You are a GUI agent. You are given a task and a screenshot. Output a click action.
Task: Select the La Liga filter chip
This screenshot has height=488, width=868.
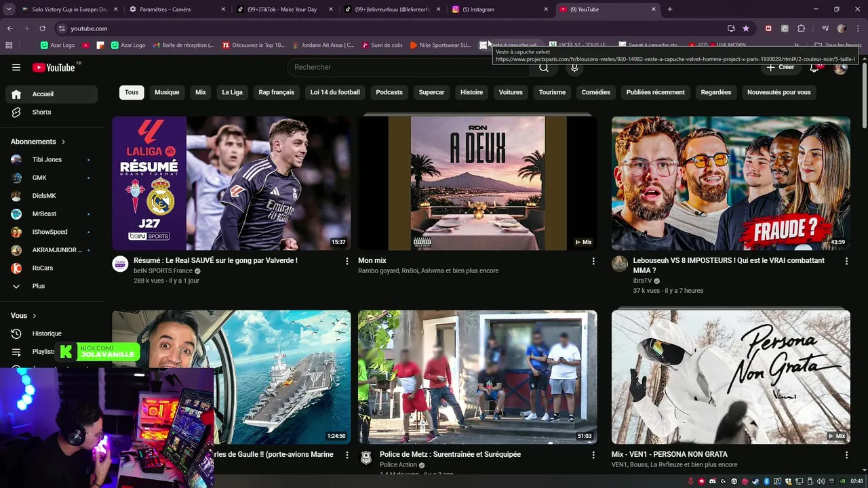tap(232, 92)
